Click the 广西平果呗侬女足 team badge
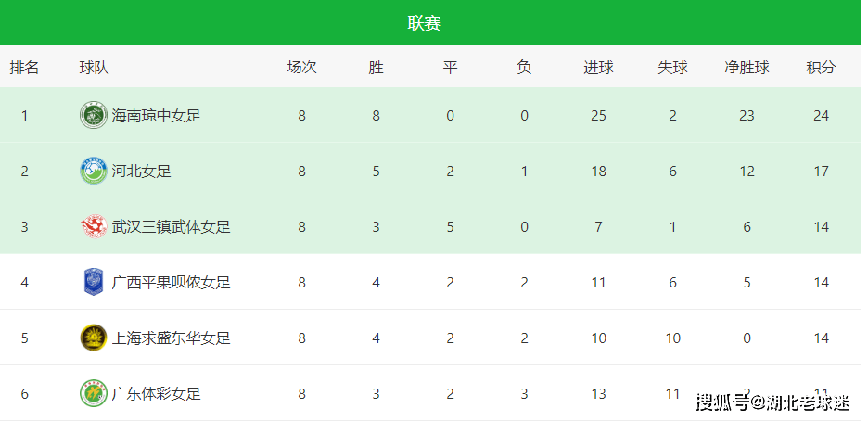Image resolution: width=868 pixels, height=421 pixels. [x=93, y=282]
